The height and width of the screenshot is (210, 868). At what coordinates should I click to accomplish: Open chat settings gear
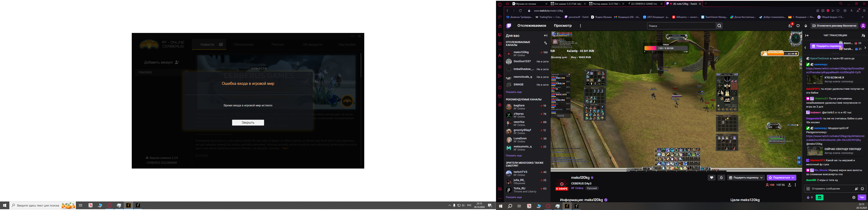click(x=853, y=198)
